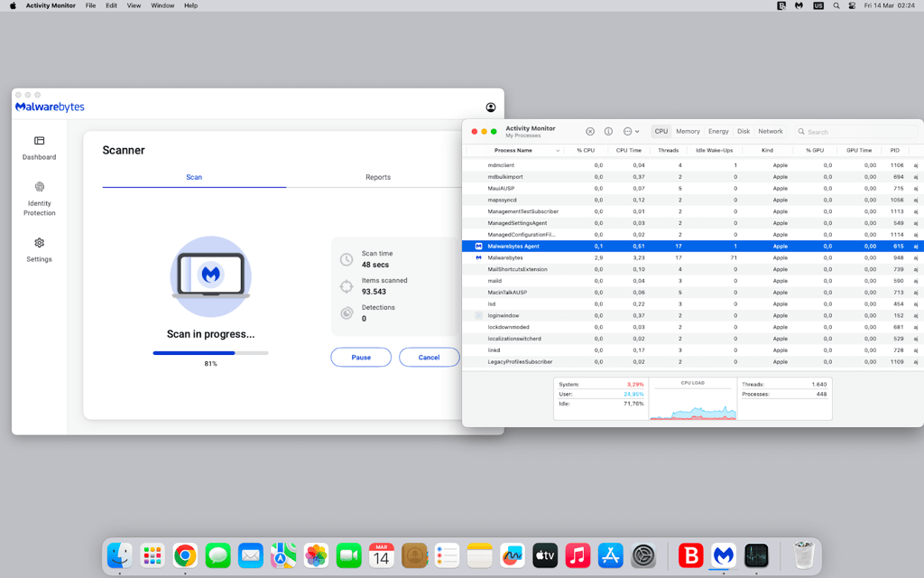
Task: Open Trash from the Dock
Action: click(804, 555)
